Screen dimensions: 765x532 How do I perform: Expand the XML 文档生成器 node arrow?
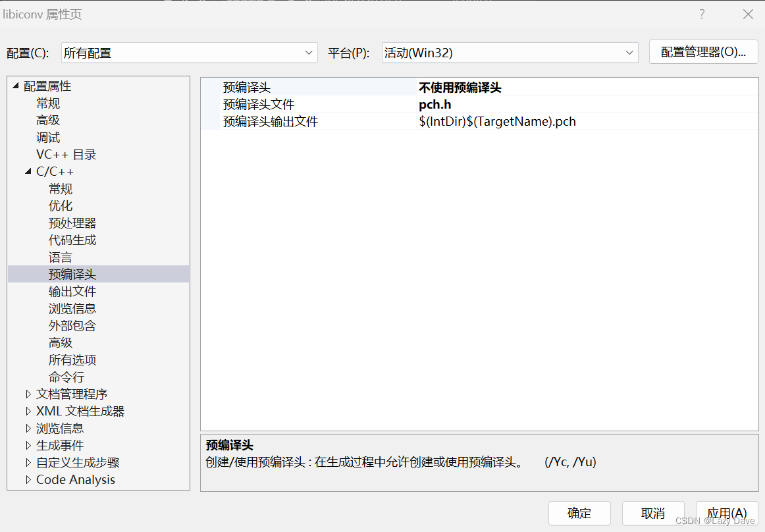click(x=28, y=411)
